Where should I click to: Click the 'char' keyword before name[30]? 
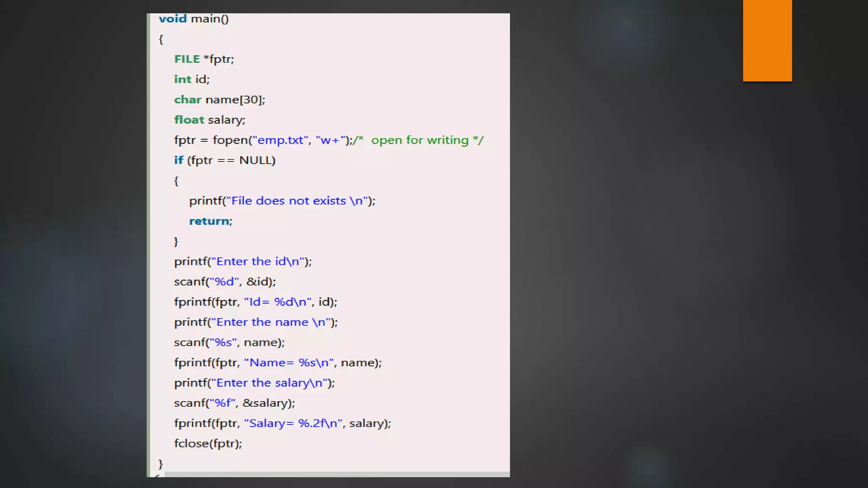pyautogui.click(x=188, y=100)
